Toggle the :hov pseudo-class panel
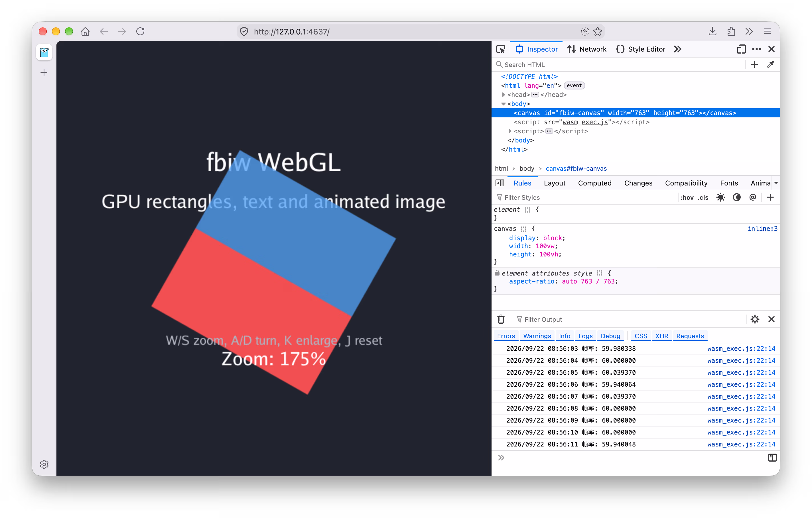 pos(687,197)
